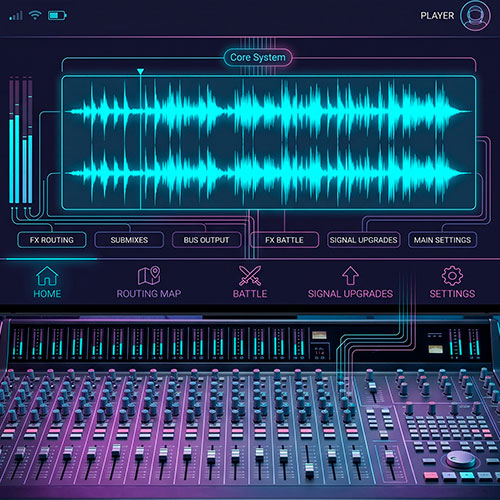Open the Routing Map pin icon
This screenshot has width=500, height=500.
pos(149,275)
